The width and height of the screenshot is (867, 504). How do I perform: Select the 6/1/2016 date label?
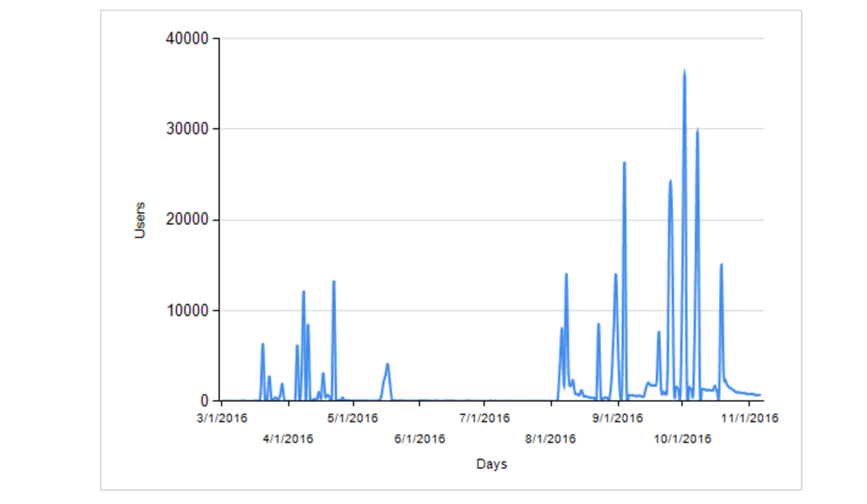coord(420,439)
